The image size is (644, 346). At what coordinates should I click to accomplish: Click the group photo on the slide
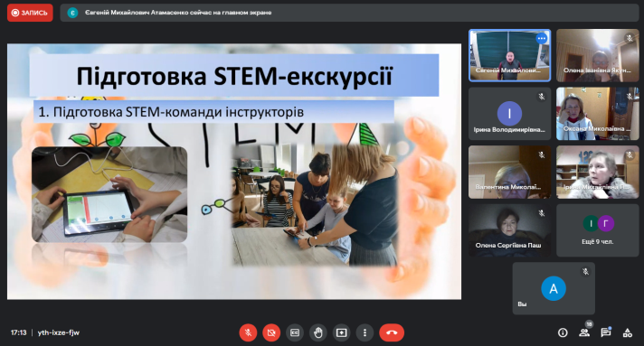pyautogui.click(x=315, y=204)
